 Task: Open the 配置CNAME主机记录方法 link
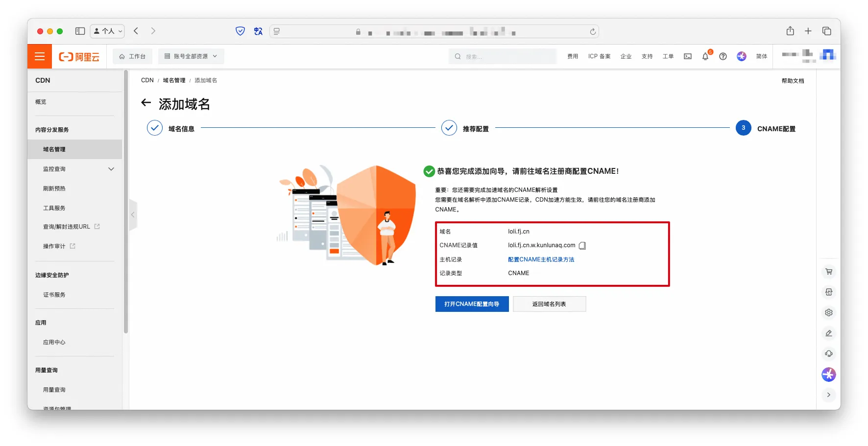coord(541,259)
